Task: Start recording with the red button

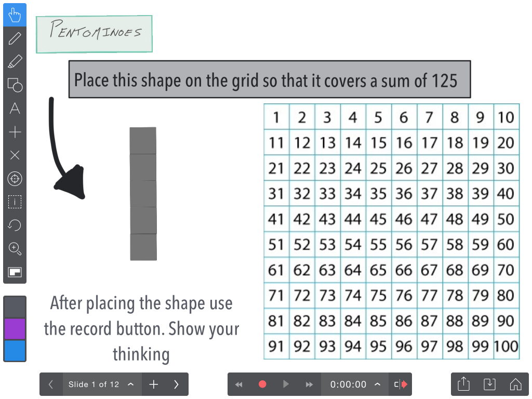Action: pyautogui.click(x=262, y=384)
